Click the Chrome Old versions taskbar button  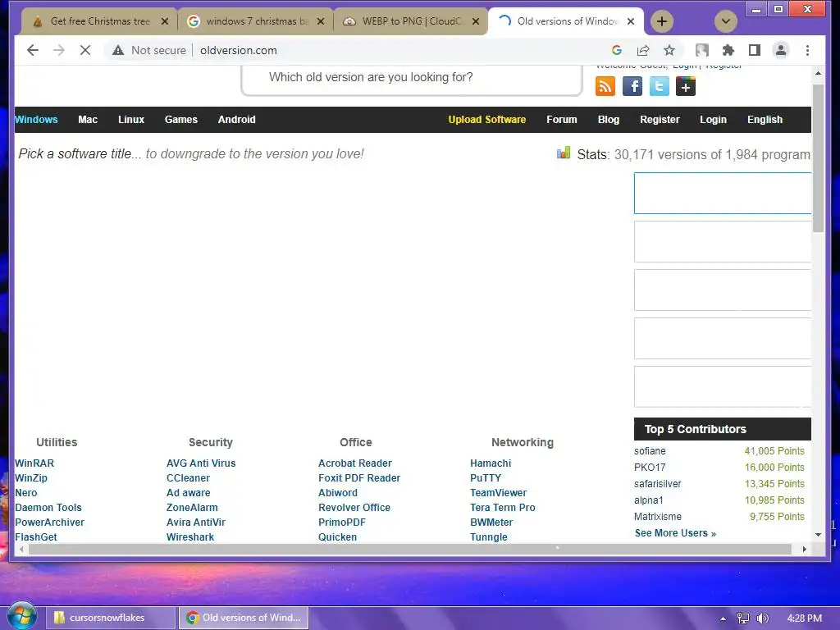(244, 618)
